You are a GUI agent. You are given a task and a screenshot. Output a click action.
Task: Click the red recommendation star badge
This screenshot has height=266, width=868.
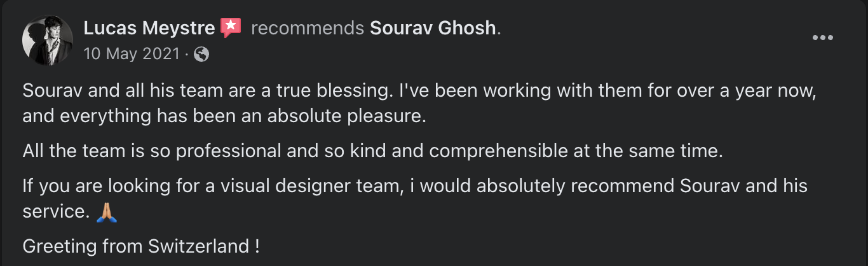(x=231, y=27)
